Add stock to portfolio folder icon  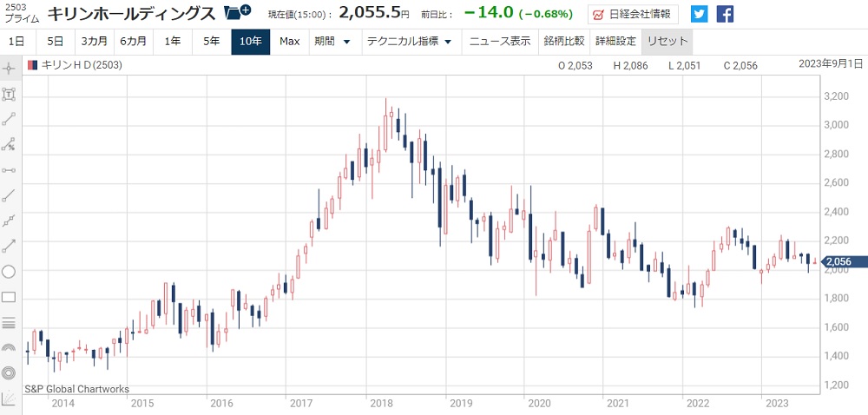click(x=238, y=11)
